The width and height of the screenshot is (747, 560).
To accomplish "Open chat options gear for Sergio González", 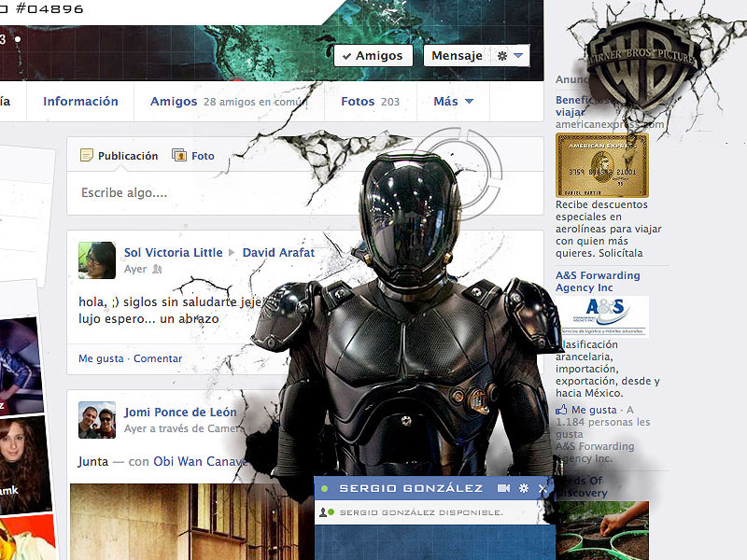I will (x=524, y=488).
